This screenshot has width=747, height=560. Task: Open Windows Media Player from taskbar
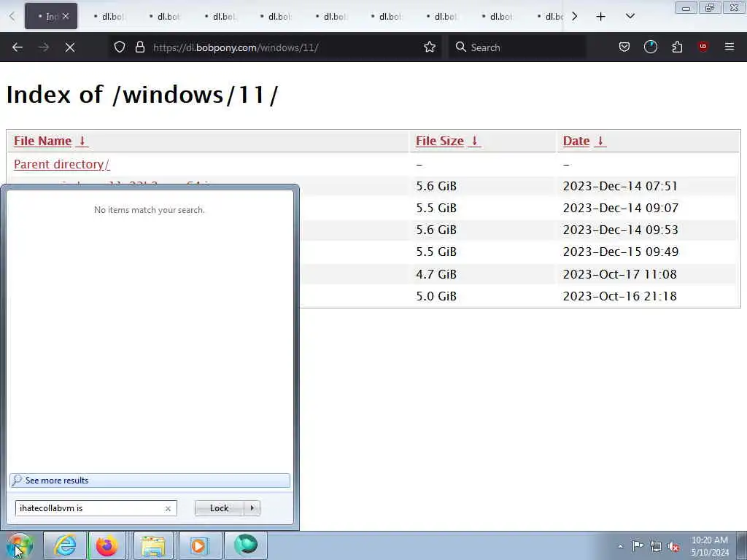click(x=199, y=545)
